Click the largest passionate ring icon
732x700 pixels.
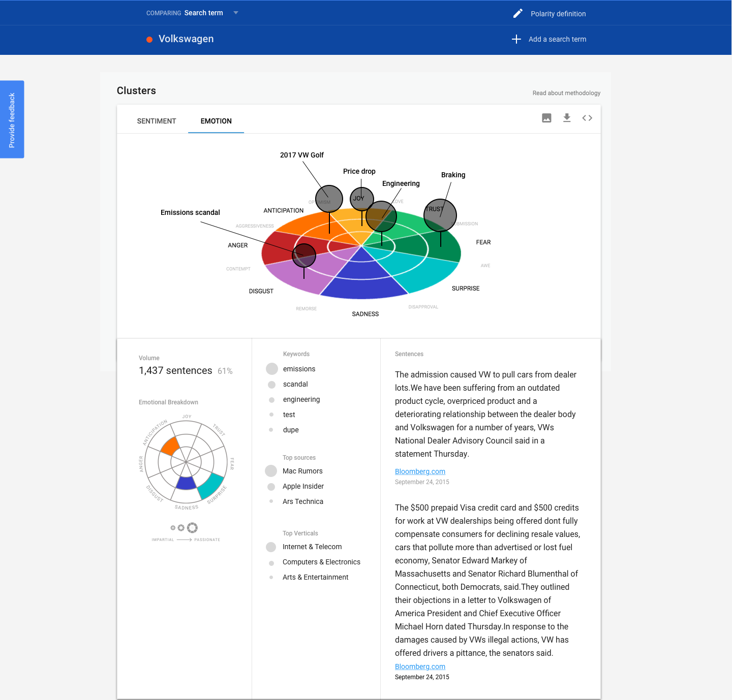[192, 528]
